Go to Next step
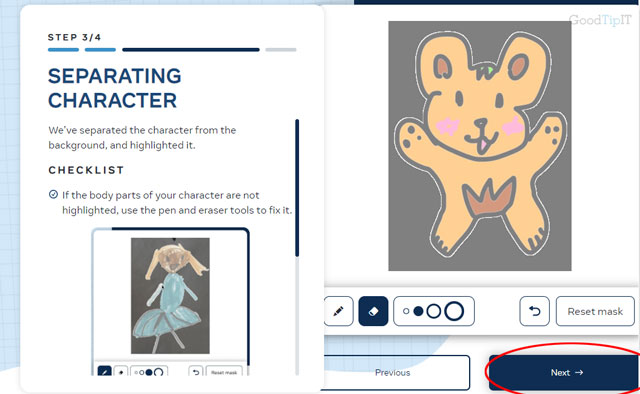The height and width of the screenshot is (394, 640). pyautogui.click(x=564, y=372)
